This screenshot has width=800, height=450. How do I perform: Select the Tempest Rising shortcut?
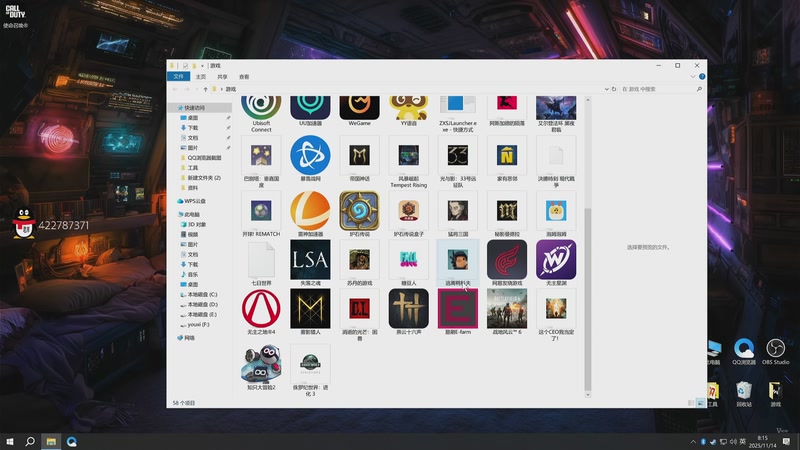408,155
